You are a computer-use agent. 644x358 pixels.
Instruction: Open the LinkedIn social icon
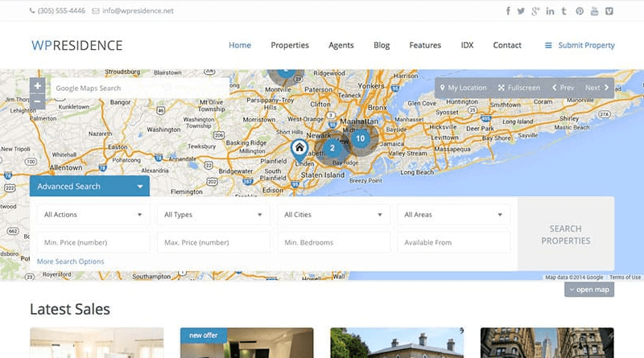(550, 11)
